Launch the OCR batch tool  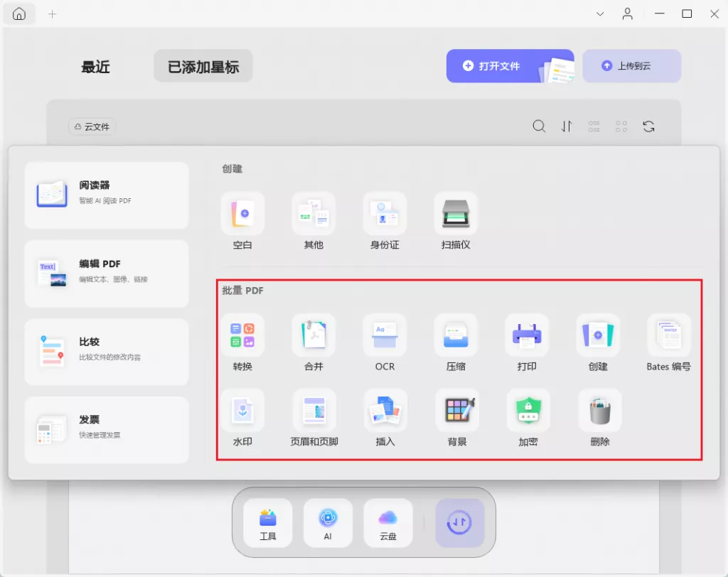pos(385,343)
